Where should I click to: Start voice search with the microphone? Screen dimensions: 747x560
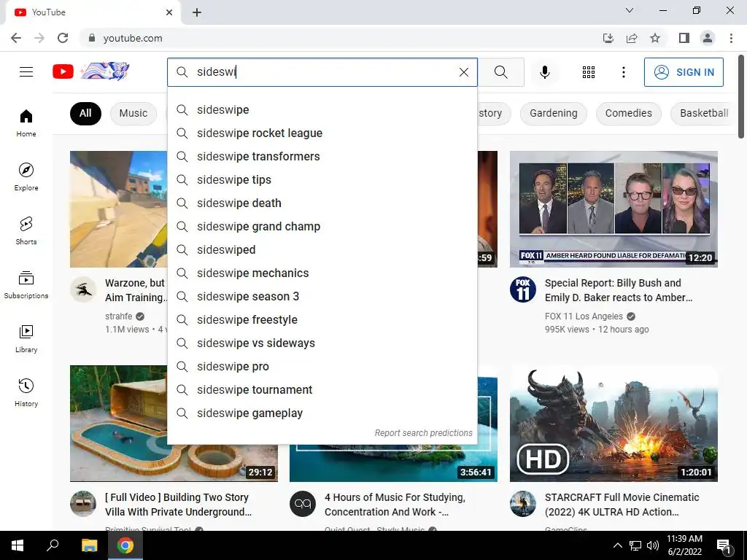[544, 72]
